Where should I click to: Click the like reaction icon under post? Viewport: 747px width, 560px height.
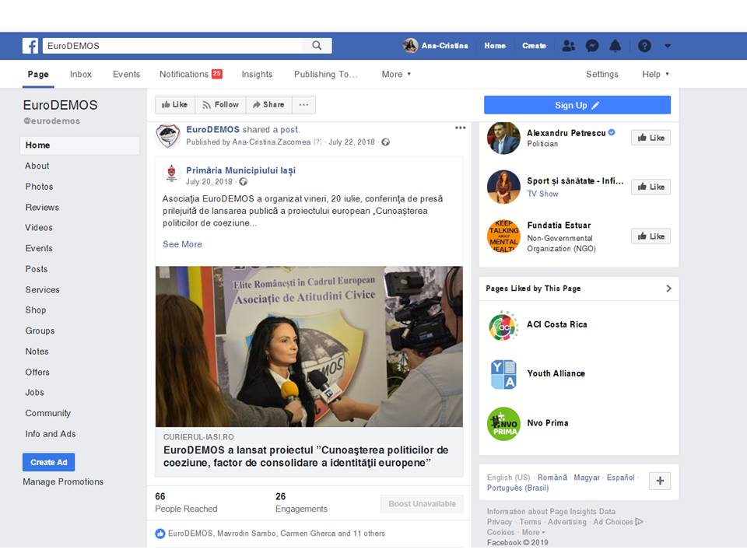pos(160,534)
